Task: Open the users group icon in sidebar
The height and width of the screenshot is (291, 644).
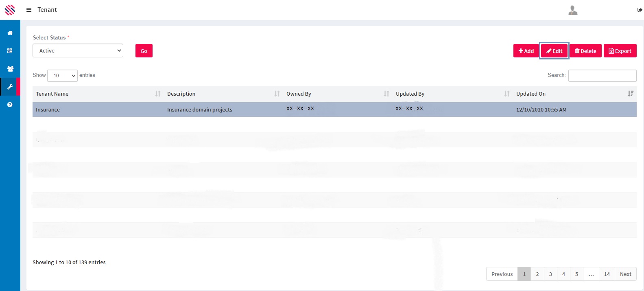Action: click(x=10, y=69)
